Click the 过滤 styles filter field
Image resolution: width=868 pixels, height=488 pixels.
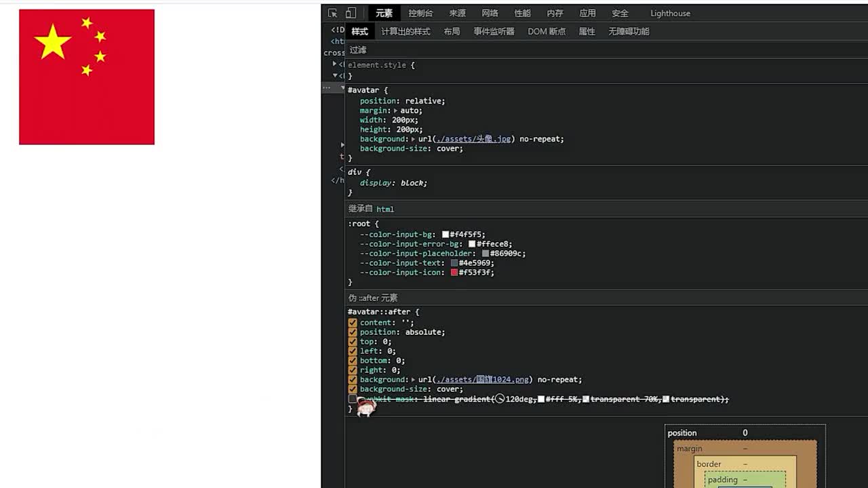[606, 50]
